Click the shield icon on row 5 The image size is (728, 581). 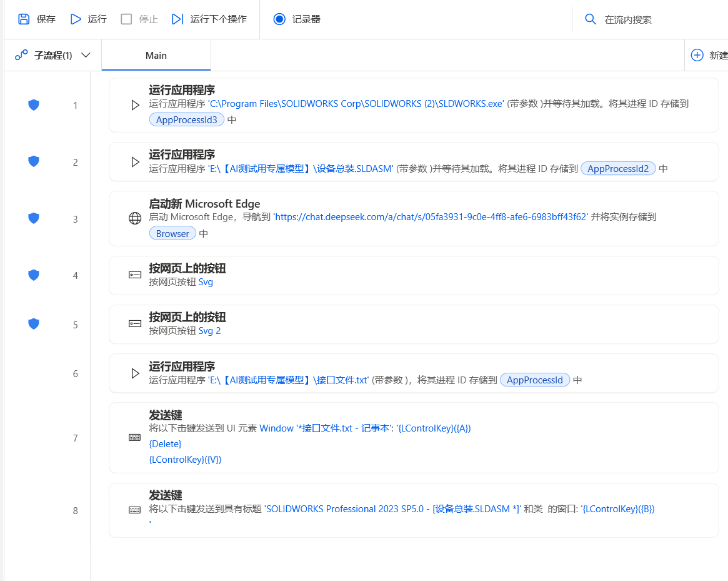click(33, 324)
